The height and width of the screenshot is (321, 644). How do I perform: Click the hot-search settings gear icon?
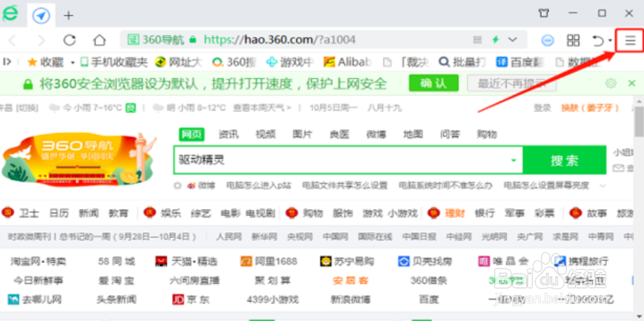tap(178, 186)
